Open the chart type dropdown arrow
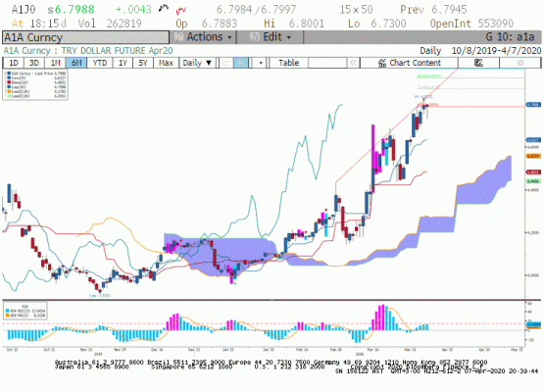Image resolution: width=544 pixels, height=392 pixels. click(x=261, y=63)
